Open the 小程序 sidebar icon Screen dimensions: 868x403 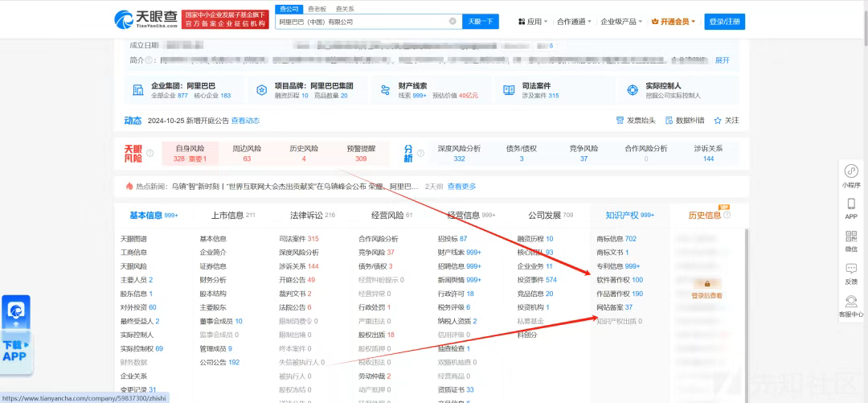[x=851, y=171]
